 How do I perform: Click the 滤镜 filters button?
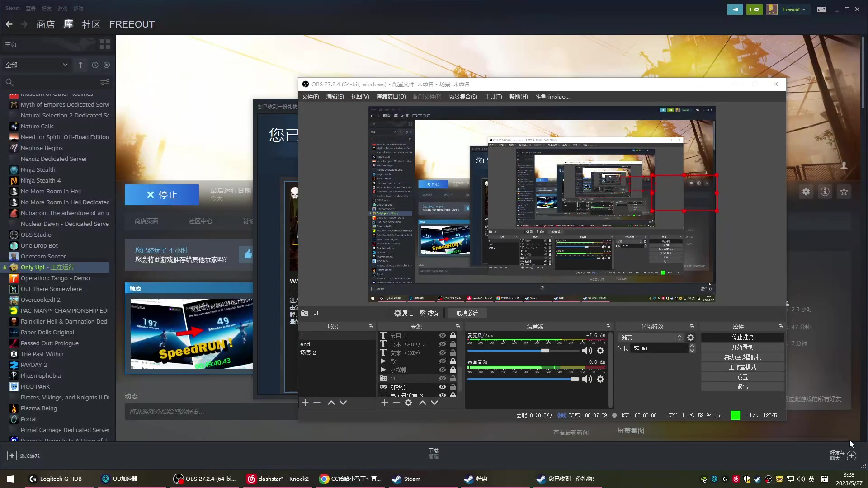[429, 313]
